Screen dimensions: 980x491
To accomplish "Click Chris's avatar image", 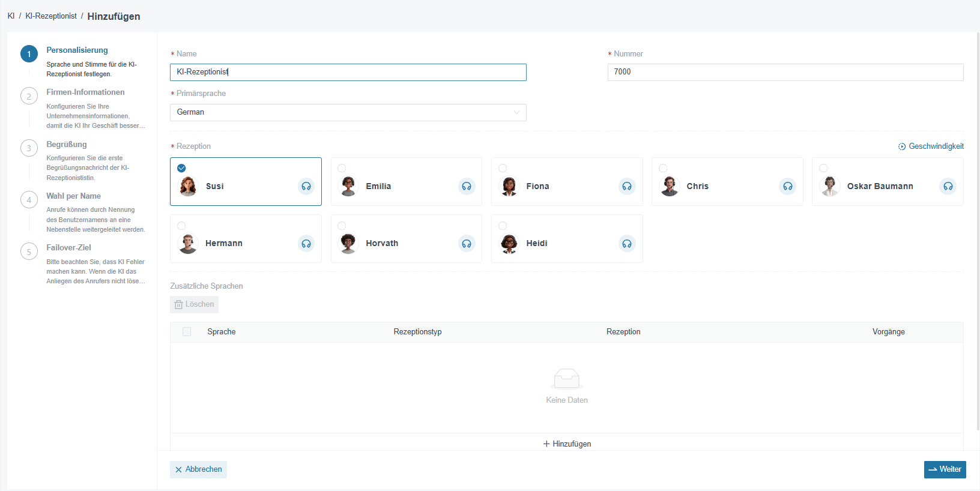I will coord(670,186).
